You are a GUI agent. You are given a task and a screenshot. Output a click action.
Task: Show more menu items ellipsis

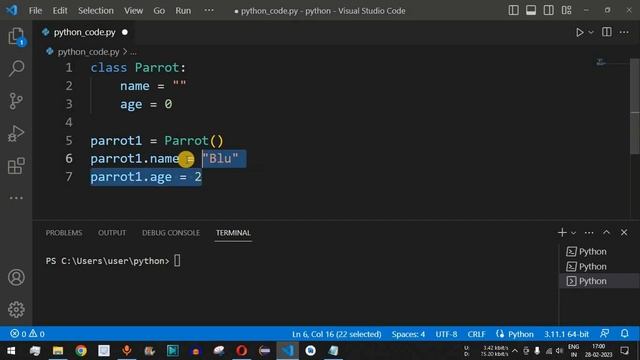point(209,10)
